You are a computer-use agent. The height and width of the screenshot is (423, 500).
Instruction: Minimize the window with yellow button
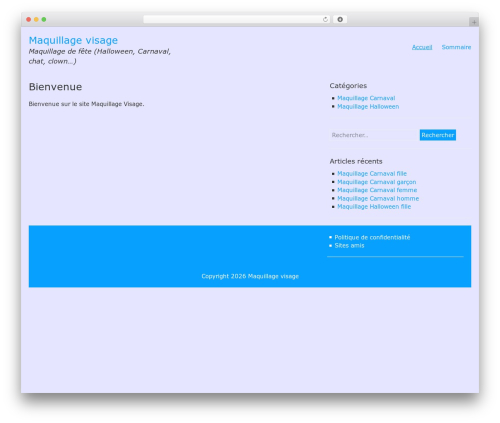(36, 19)
